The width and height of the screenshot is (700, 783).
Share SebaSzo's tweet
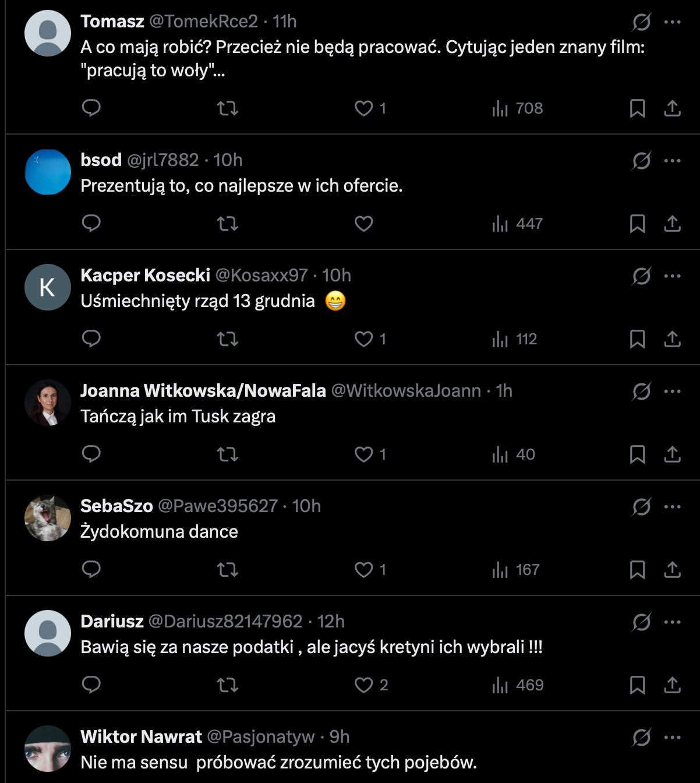coord(672,569)
